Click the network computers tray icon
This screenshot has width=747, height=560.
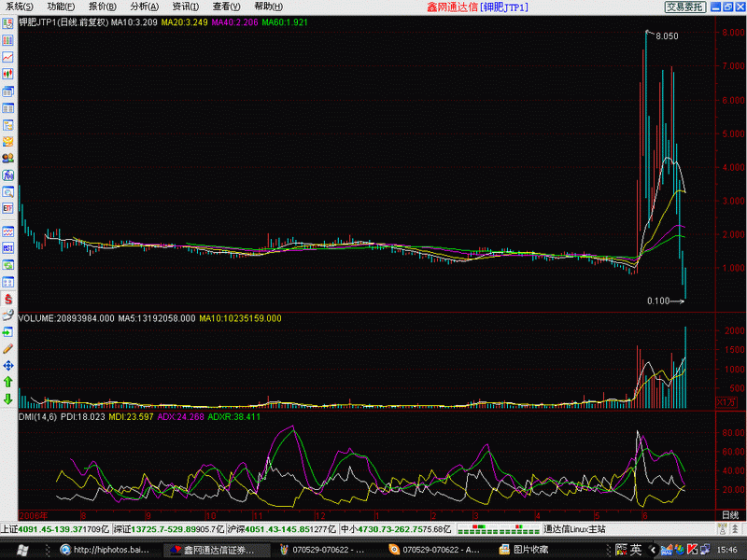pos(705,550)
